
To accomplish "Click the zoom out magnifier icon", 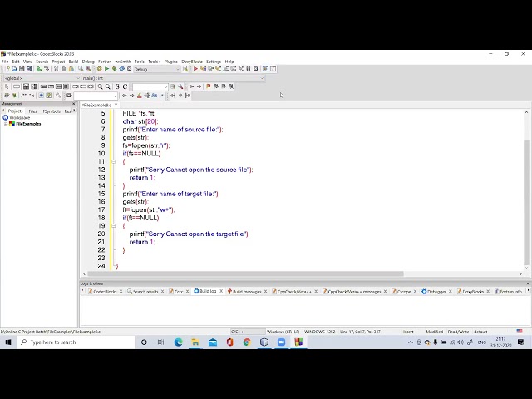I will point(107,86).
